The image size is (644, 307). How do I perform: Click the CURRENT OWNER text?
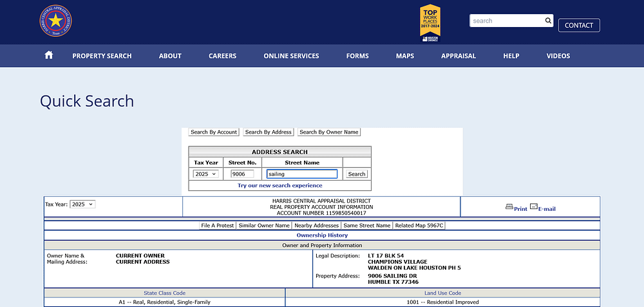140,255
